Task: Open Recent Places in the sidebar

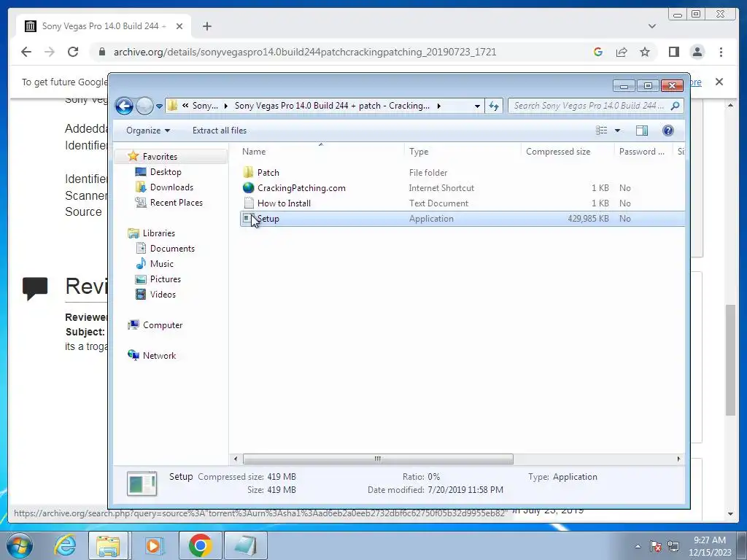Action: [x=177, y=203]
